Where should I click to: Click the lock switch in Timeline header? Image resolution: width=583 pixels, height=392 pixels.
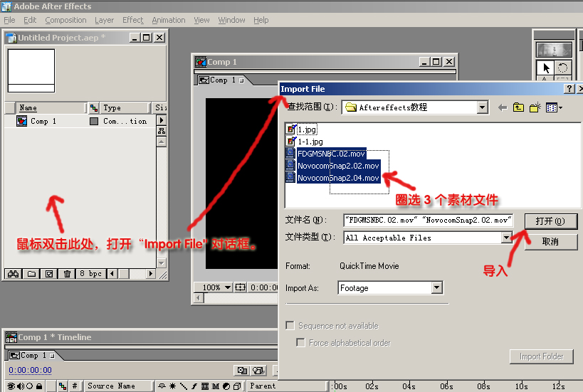pos(38,386)
